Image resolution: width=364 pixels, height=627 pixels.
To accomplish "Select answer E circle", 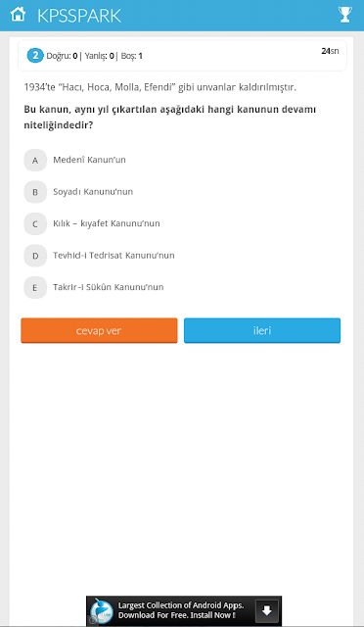I will [35, 287].
